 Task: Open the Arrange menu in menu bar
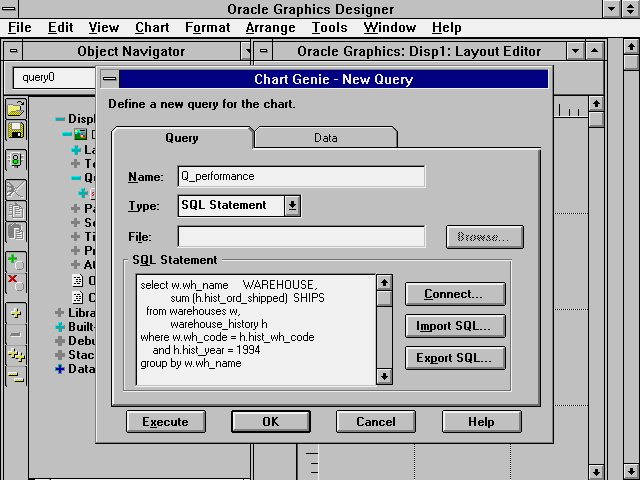point(270,27)
